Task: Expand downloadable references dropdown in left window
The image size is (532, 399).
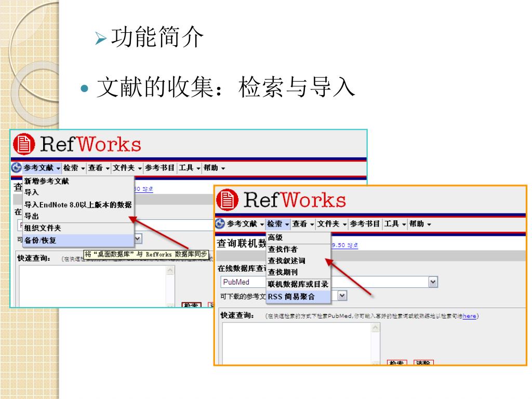Action: [x=137, y=238]
